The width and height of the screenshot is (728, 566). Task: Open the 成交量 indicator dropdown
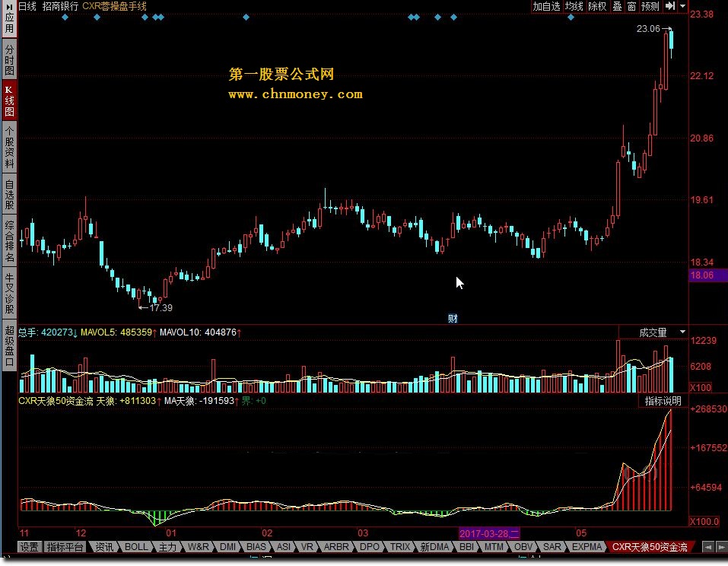click(682, 332)
